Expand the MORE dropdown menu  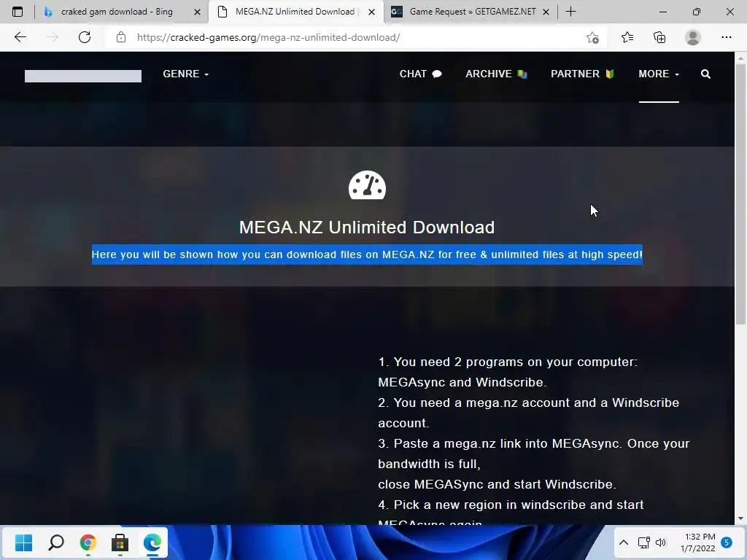coord(659,74)
